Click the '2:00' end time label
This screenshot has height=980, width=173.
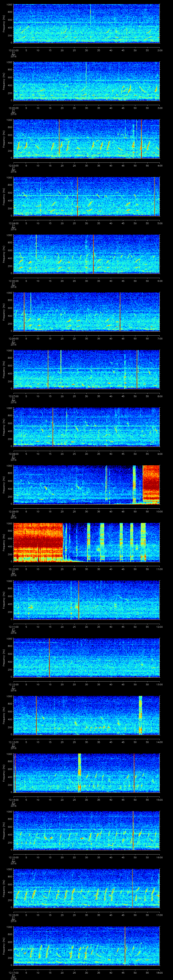[160, 50]
